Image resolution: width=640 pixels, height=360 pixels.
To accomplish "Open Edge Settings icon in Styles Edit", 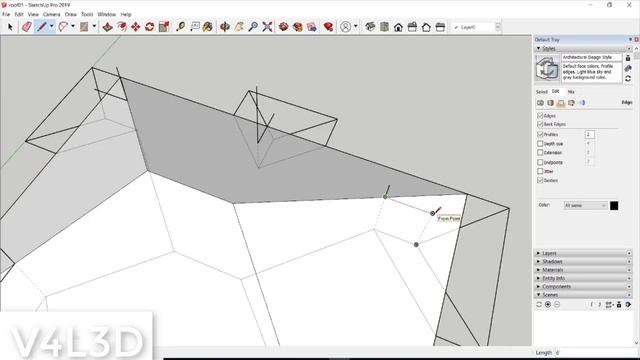I will (x=540, y=103).
